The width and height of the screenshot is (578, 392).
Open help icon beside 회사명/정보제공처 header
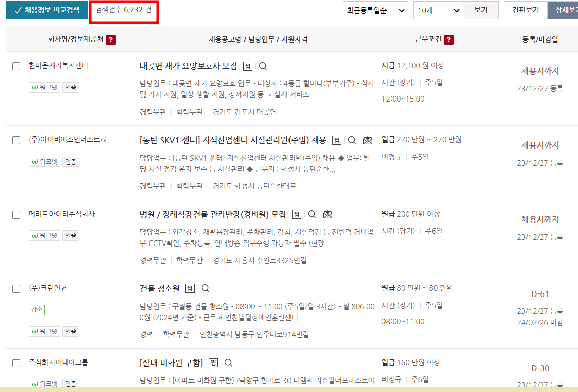(x=111, y=40)
